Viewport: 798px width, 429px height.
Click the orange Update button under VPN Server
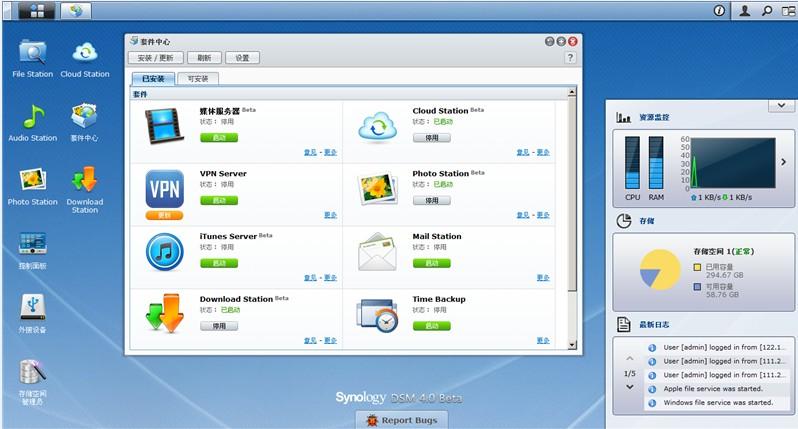[x=164, y=215]
